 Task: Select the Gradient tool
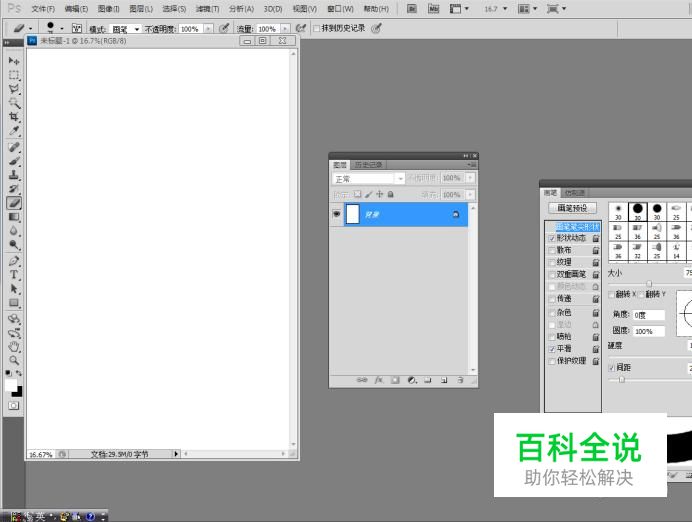(x=14, y=217)
